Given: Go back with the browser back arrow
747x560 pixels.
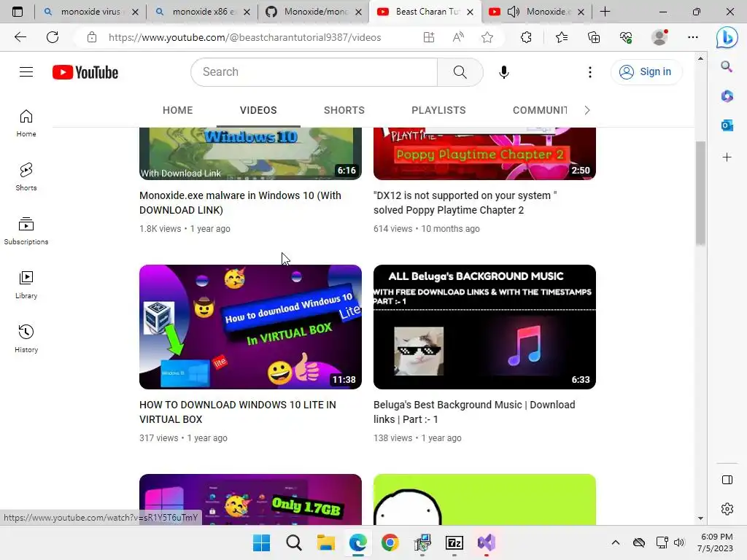Looking at the screenshot, I should (x=20, y=37).
